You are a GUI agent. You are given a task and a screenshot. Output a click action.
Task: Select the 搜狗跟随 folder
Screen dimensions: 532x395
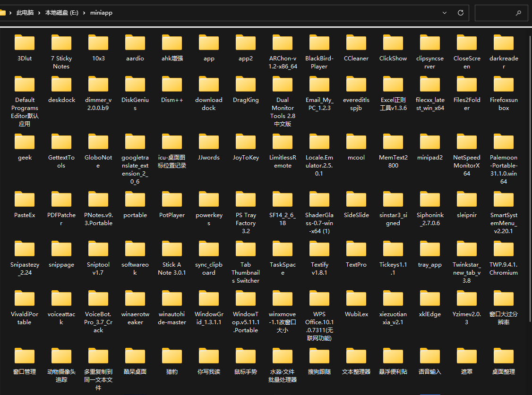tap(319, 356)
